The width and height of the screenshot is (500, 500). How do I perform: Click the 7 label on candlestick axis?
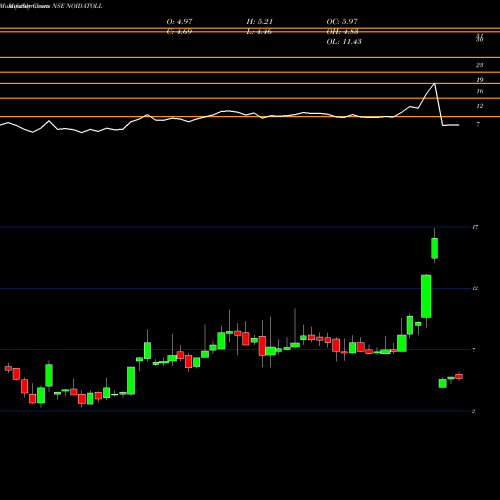click(474, 350)
